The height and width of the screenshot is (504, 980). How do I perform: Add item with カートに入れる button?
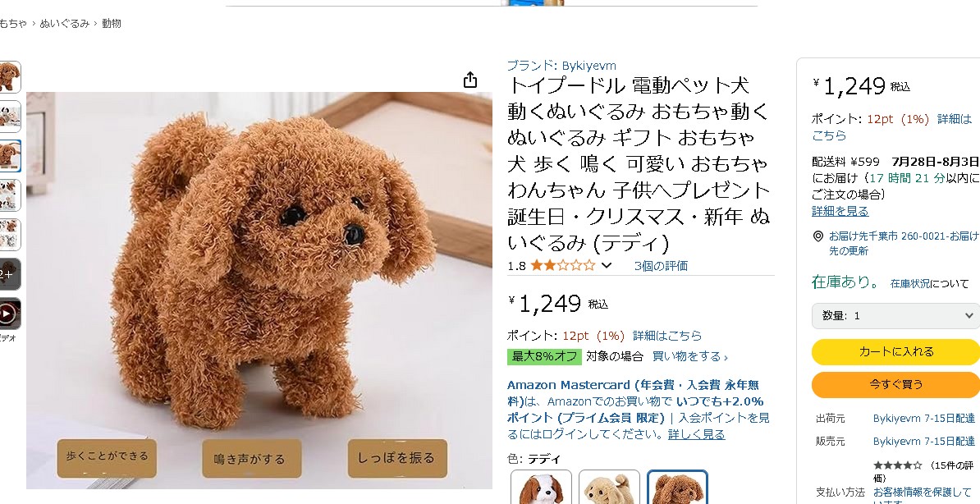pyautogui.click(x=895, y=352)
